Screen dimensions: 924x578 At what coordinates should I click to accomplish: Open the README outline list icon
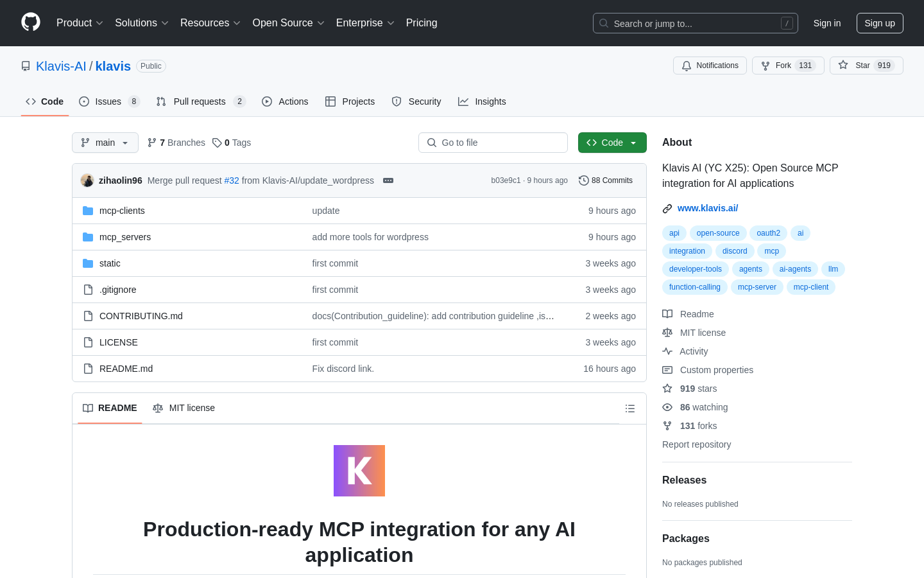[x=630, y=408]
